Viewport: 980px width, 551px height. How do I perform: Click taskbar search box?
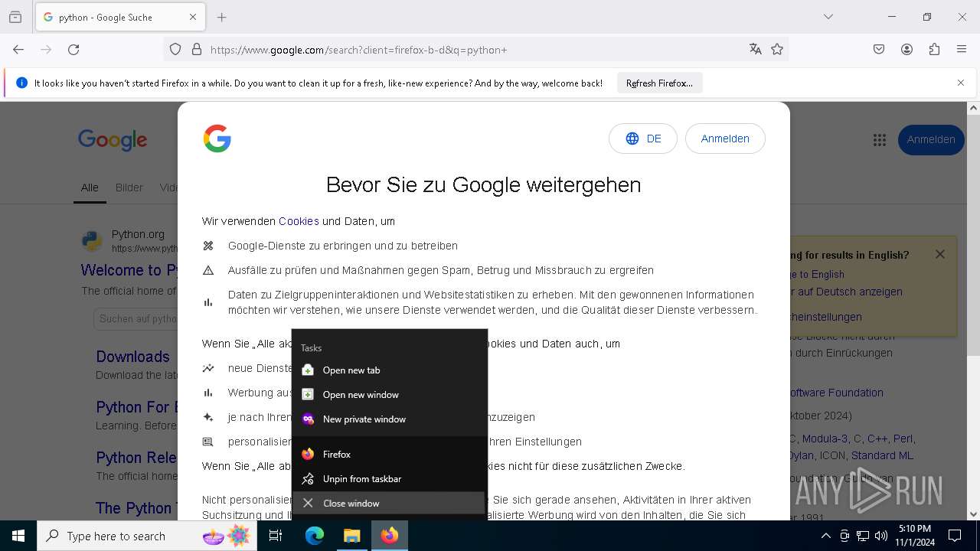tap(148, 536)
